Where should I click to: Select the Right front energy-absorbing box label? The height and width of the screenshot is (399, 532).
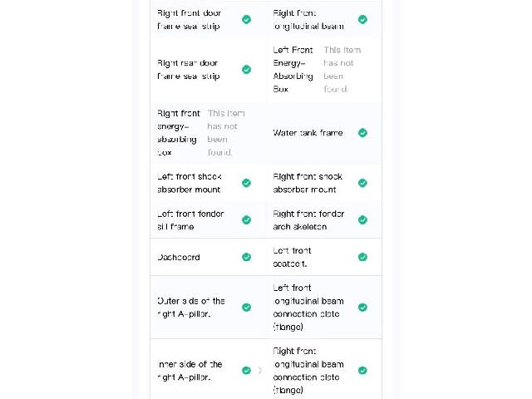pyautogui.click(x=179, y=133)
